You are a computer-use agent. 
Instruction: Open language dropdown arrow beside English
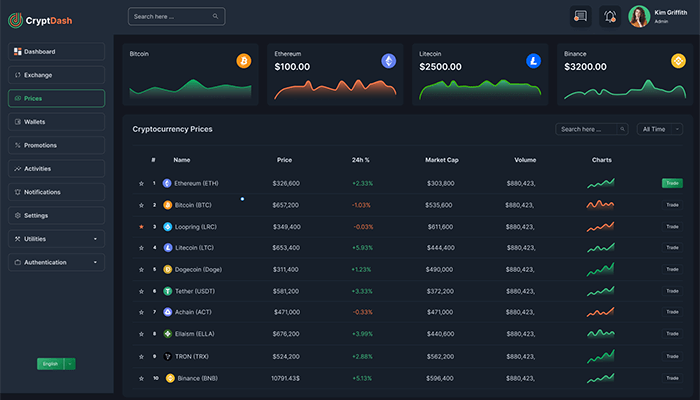click(70, 364)
